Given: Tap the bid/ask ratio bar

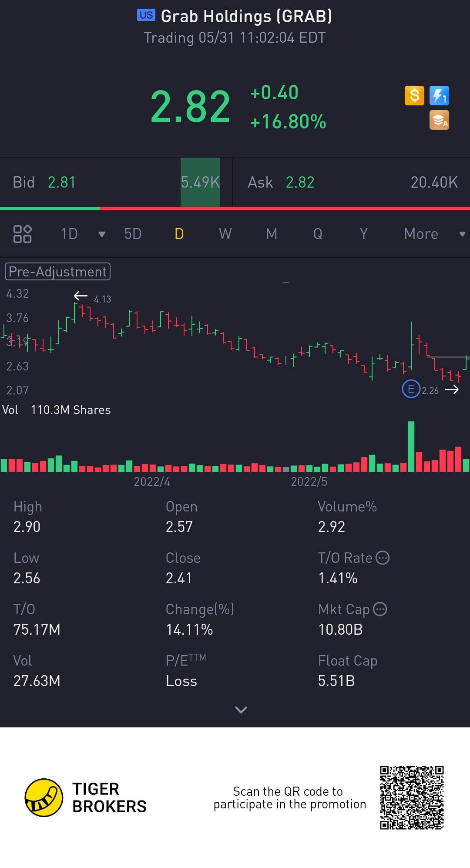Looking at the screenshot, I should click(x=235, y=209).
